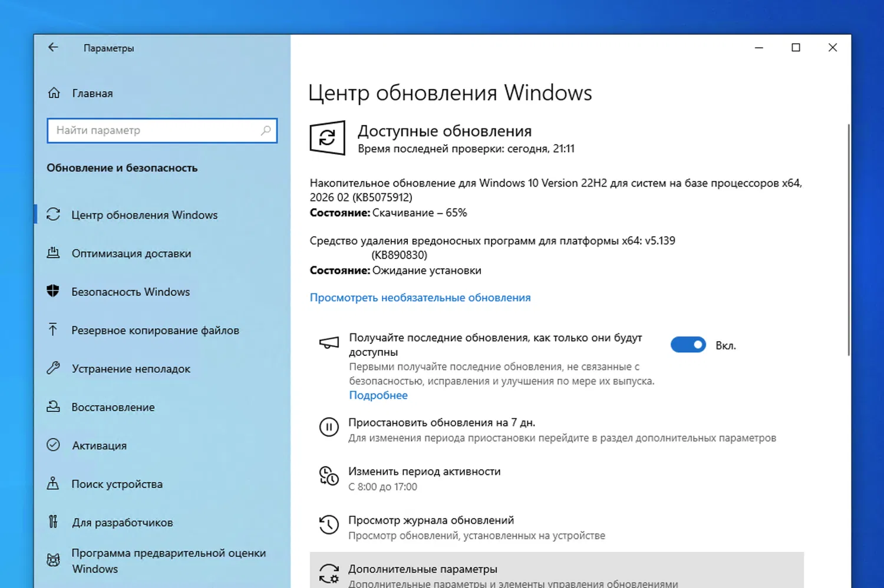Image resolution: width=884 pixels, height=588 pixels.
Task: Select Восстановление in the sidebar
Action: (113, 407)
